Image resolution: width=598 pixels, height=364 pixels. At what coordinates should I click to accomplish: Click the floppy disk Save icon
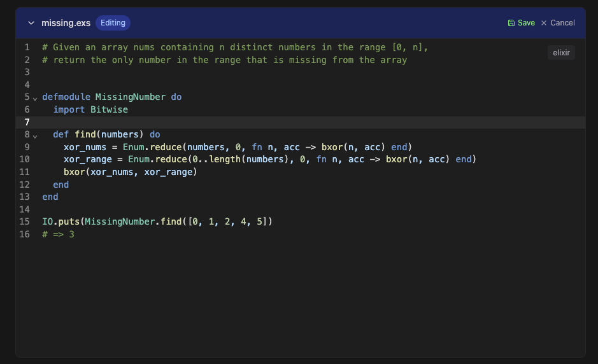[511, 23]
